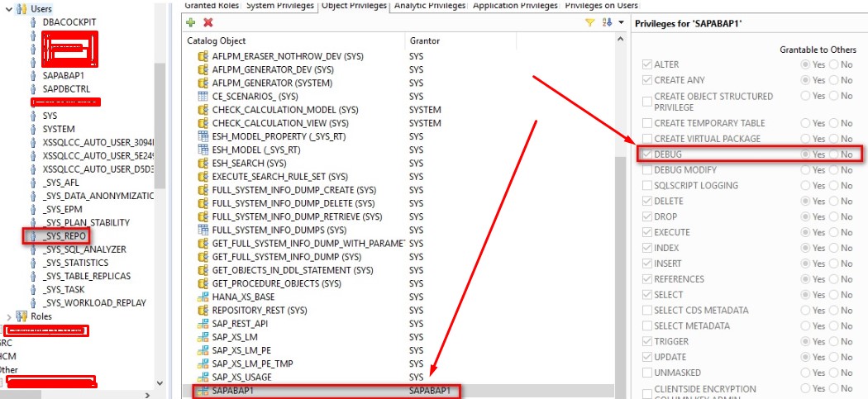Enable the CREATE TEMPORARY TABLE checkbox
Viewport: 868px width, 399px height.
click(647, 123)
